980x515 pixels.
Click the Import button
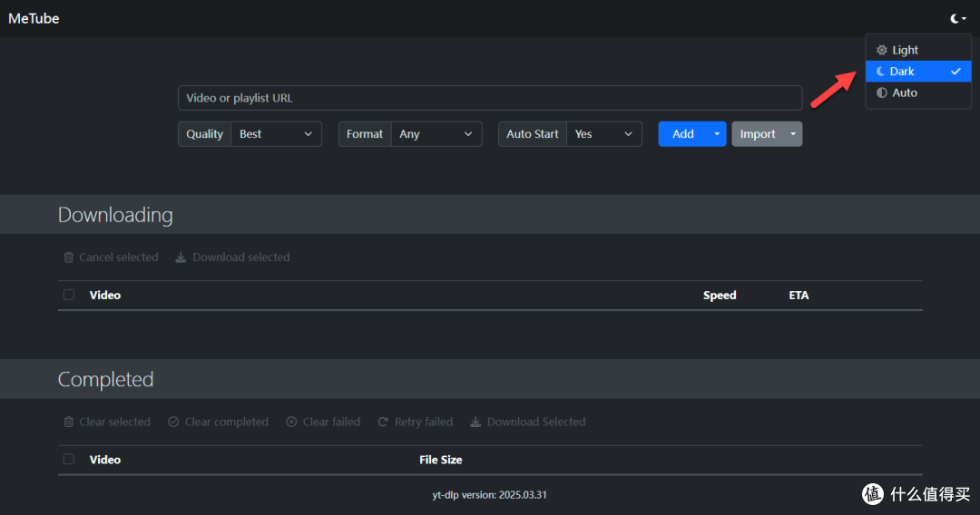(x=758, y=134)
